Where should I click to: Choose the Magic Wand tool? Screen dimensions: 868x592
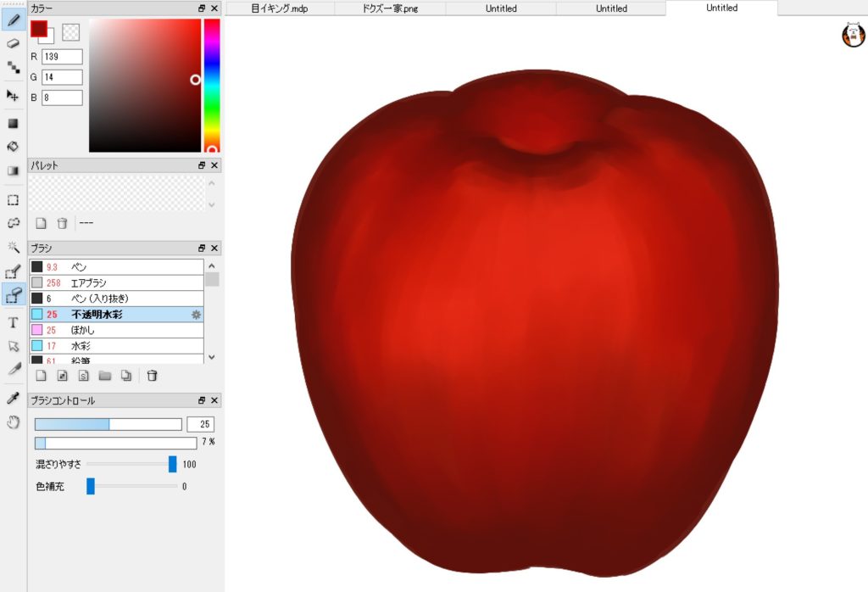pyautogui.click(x=13, y=247)
